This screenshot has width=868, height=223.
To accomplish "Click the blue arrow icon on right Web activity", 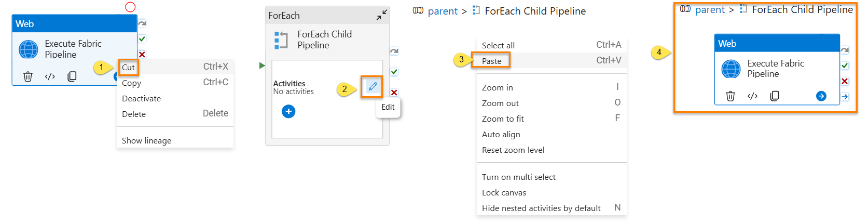I will pos(821,96).
